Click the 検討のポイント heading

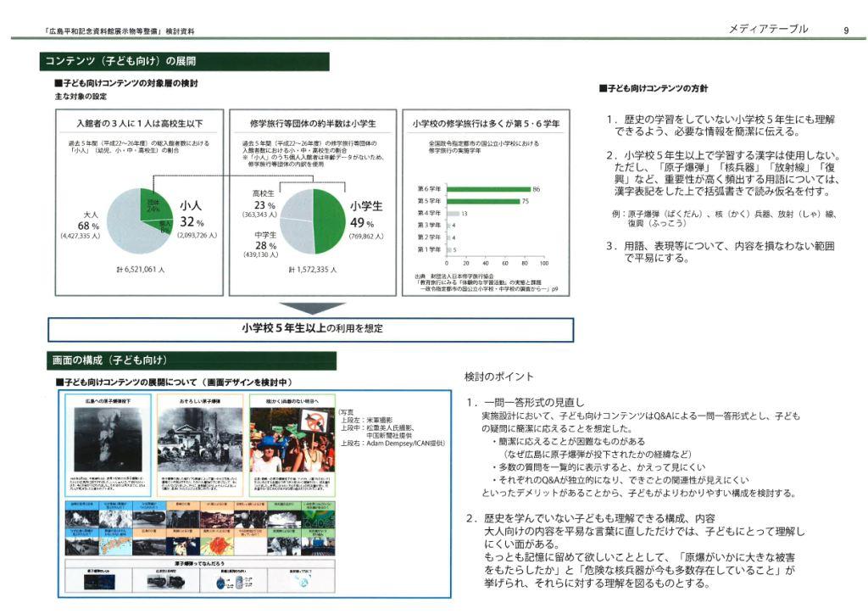[498, 377]
